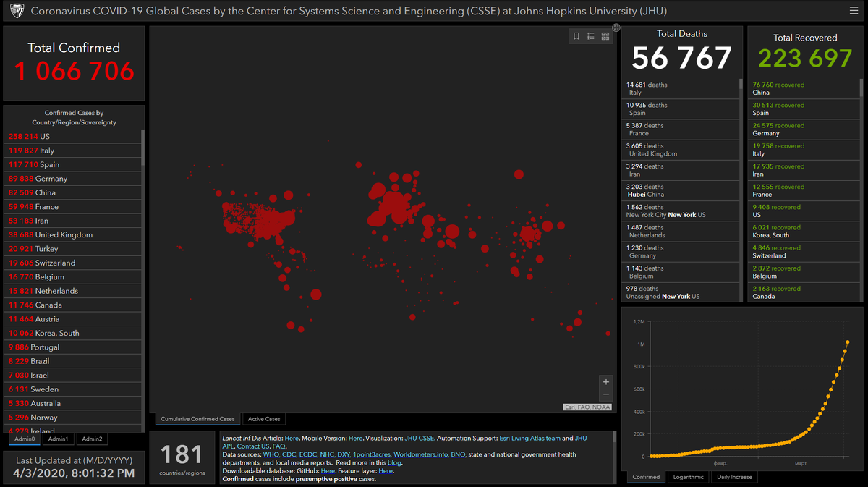Viewport: 868px width, 487px height.
Task: Click the 3 203 deaths Hubei China entry
Action: [x=681, y=190]
